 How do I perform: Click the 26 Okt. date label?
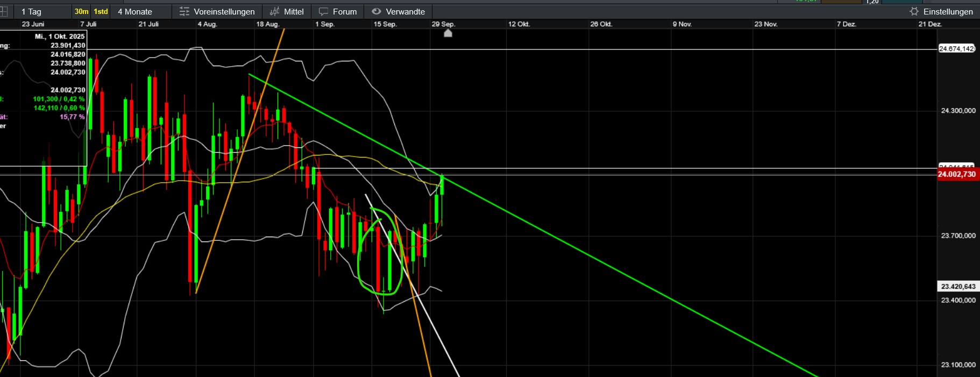[601, 24]
